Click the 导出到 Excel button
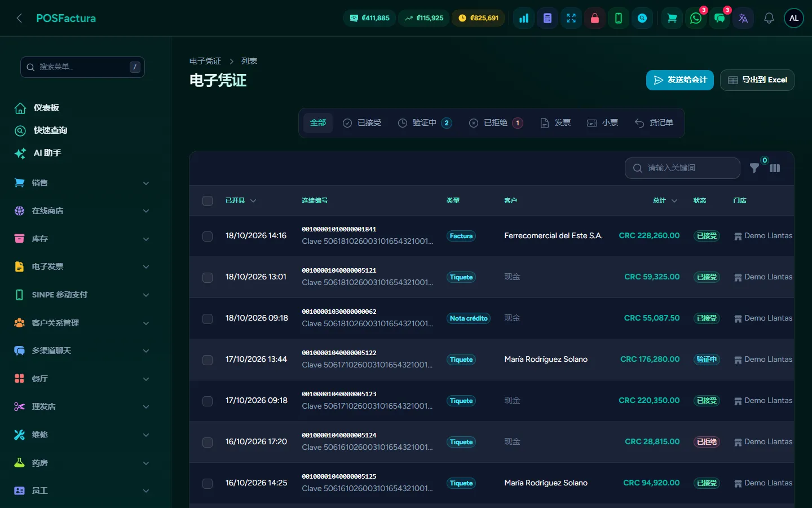 tap(757, 80)
